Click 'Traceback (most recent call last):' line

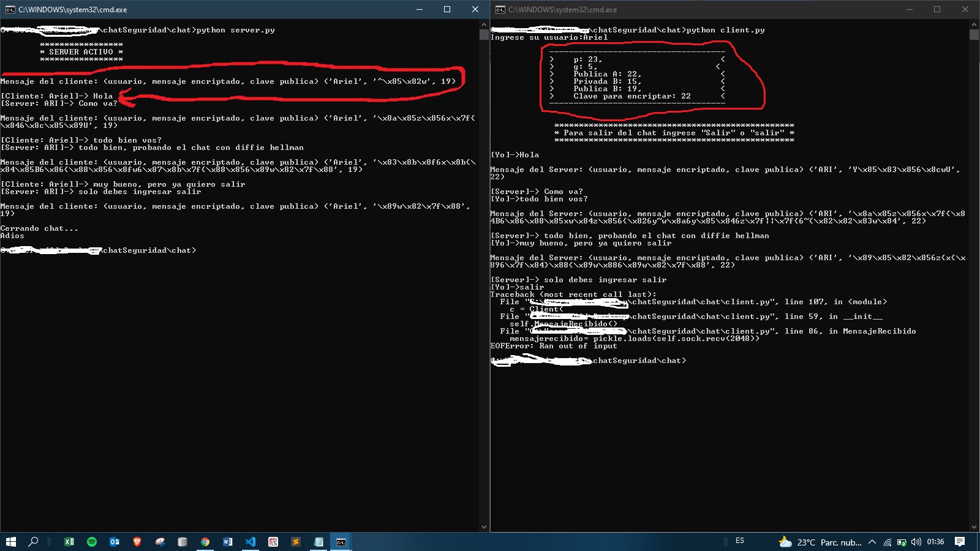573,294
